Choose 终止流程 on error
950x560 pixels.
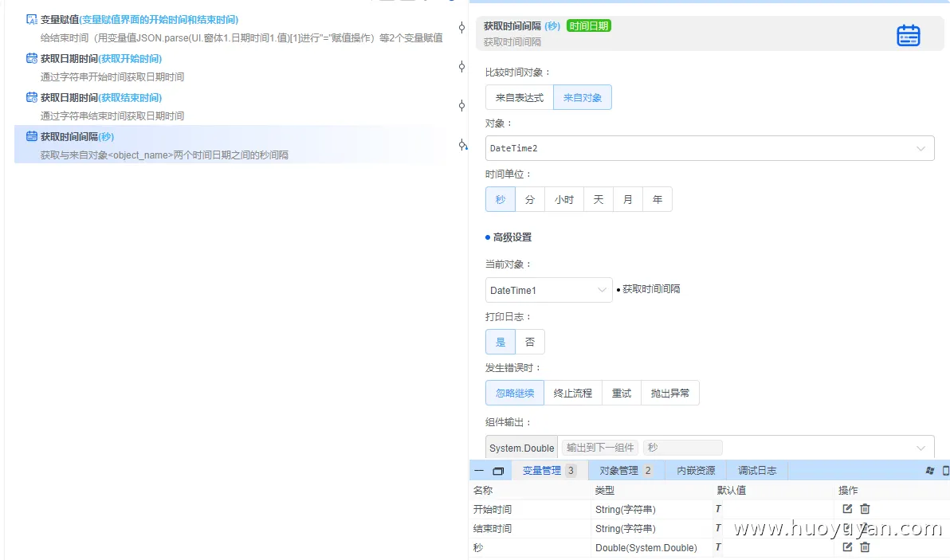[x=572, y=393]
